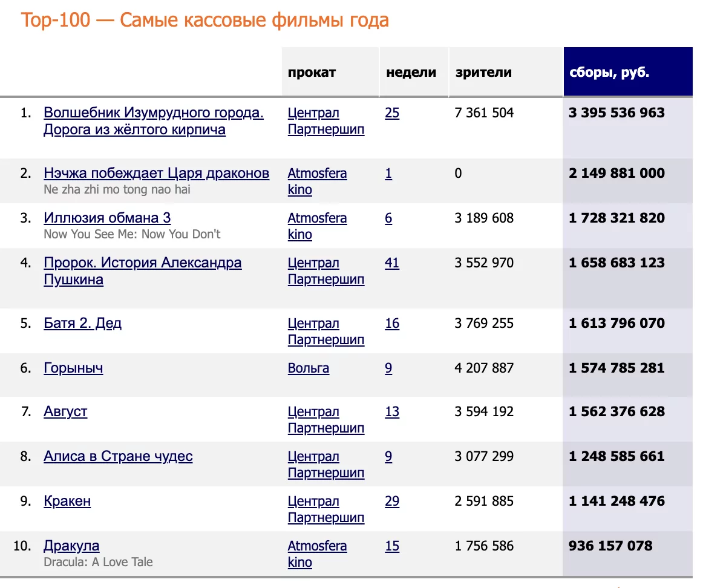This screenshot has width=703, height=588.
Task: Open "Алиса в Стране чудес" link
Action: pyautogui.click(x=118, y=457)
